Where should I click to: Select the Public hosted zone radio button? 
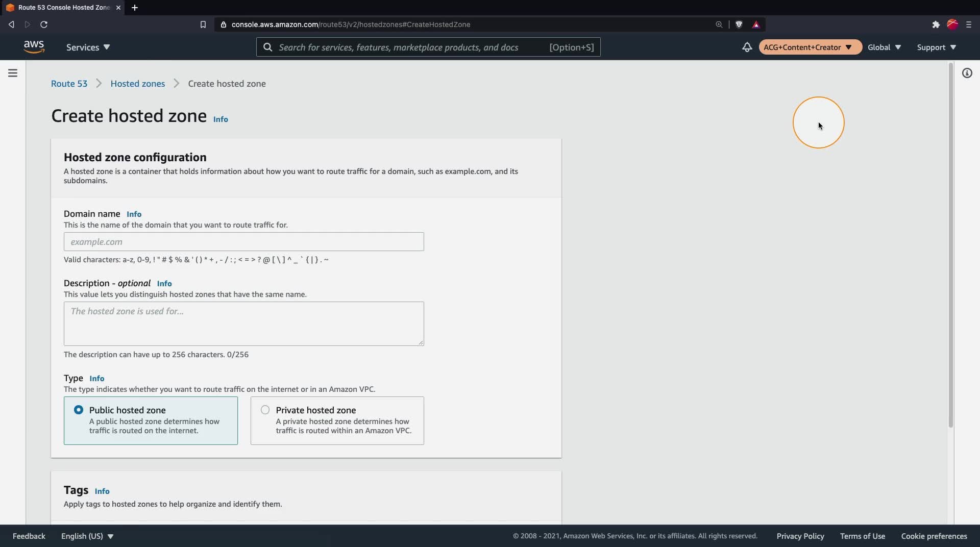pyautogui.click(x=79, y=410)
